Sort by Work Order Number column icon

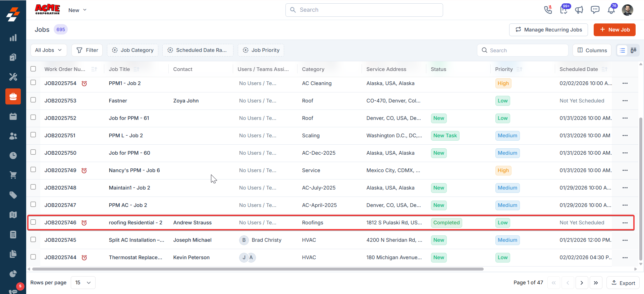tap(94, 69)
